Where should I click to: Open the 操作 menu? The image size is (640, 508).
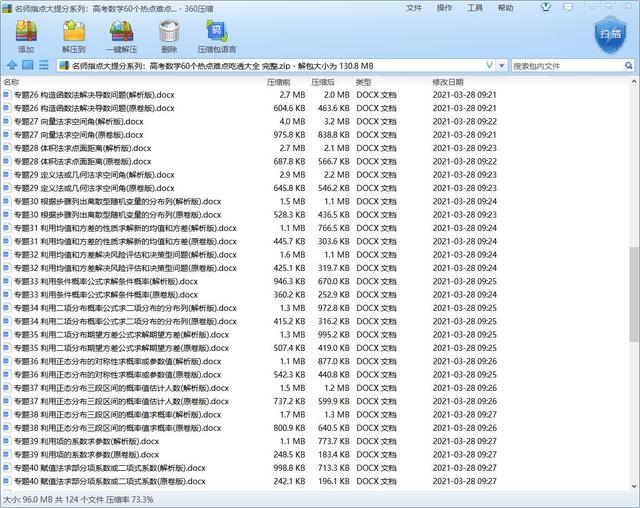point(444,8)
